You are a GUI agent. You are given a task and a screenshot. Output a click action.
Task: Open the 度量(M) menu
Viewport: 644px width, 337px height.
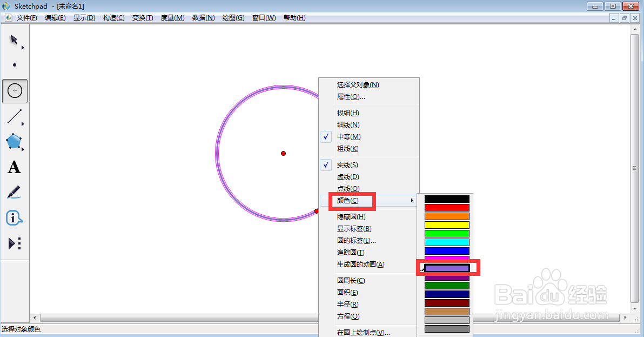[x=172, y=18]
